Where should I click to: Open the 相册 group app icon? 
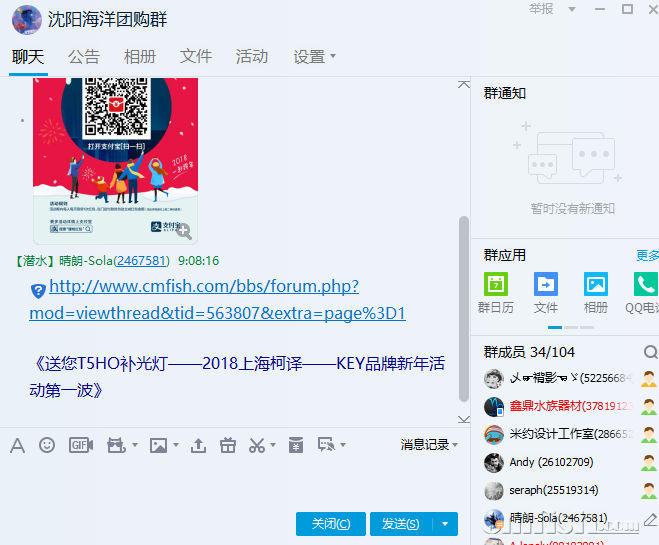click(x=596, y=284)
